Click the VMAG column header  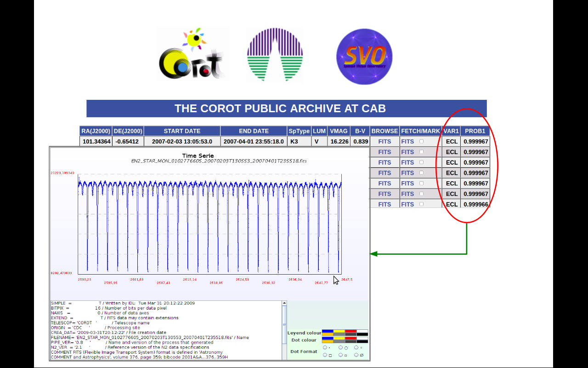pos(339,131)
